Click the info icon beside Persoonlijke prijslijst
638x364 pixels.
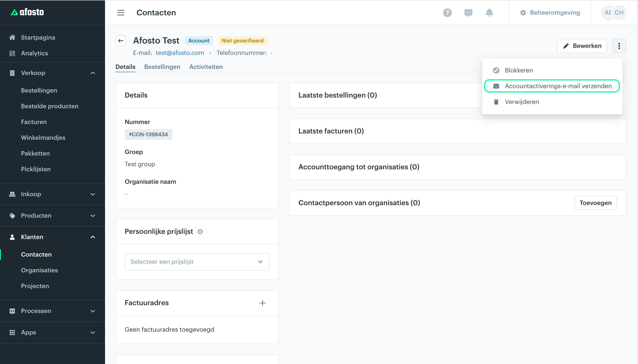200,232
